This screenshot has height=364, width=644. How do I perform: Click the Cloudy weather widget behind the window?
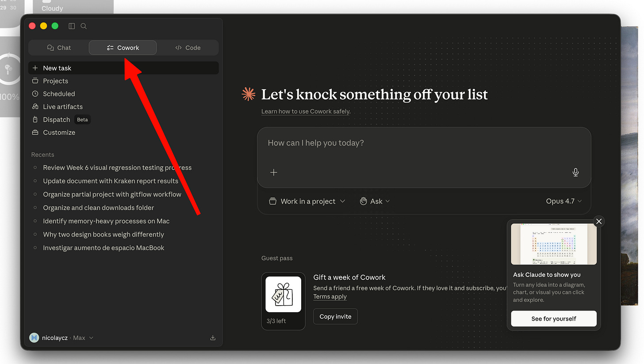tap(73, 7)
